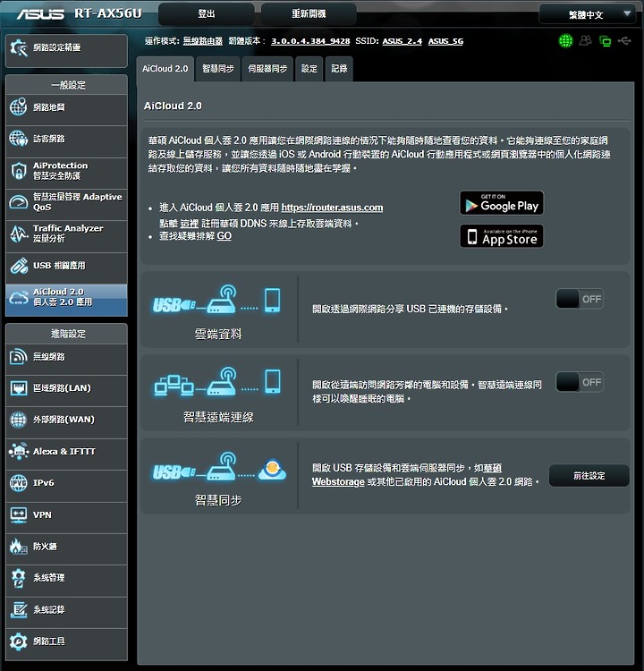Switch to the 設定 tab
The height and width of the screenshot is (671, 644).
309,69
